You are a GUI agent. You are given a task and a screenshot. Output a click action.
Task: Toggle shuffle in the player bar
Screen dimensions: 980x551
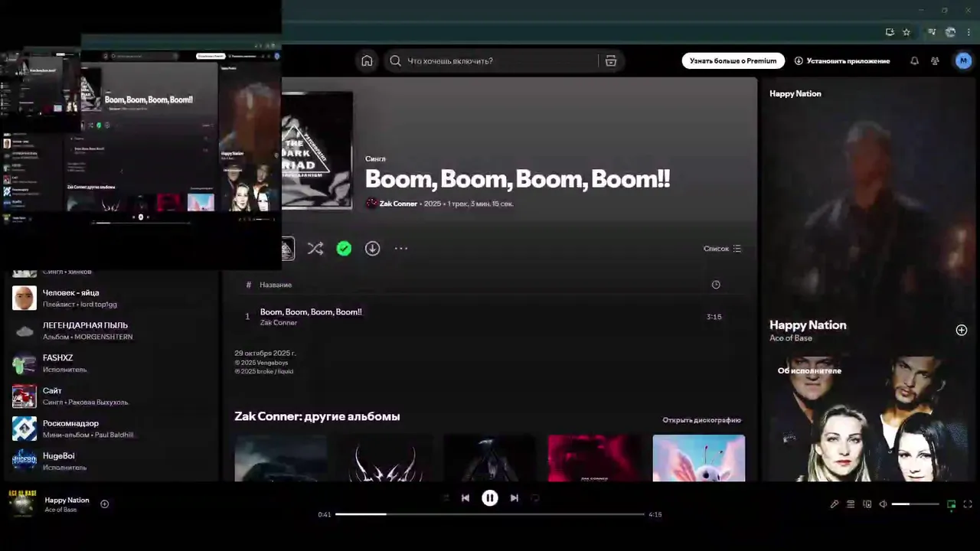coord(445,498)
